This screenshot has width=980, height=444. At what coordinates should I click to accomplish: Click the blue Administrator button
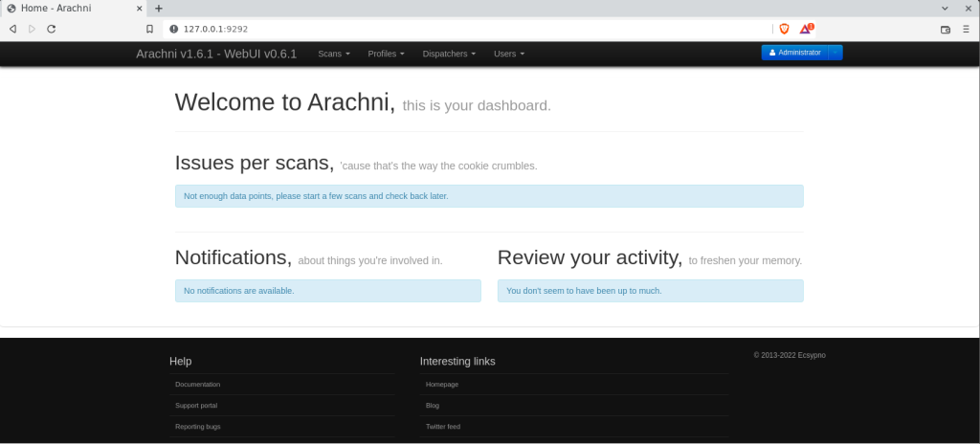(794, 53)
